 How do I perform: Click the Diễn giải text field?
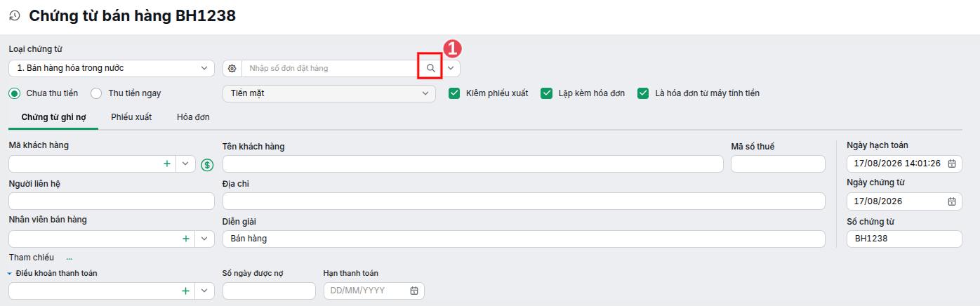tap(524, 239)
